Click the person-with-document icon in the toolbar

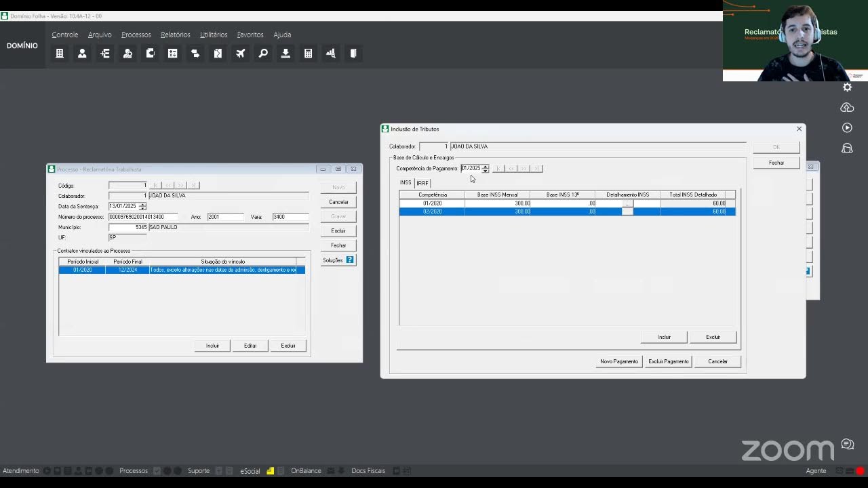click(127, 54)
